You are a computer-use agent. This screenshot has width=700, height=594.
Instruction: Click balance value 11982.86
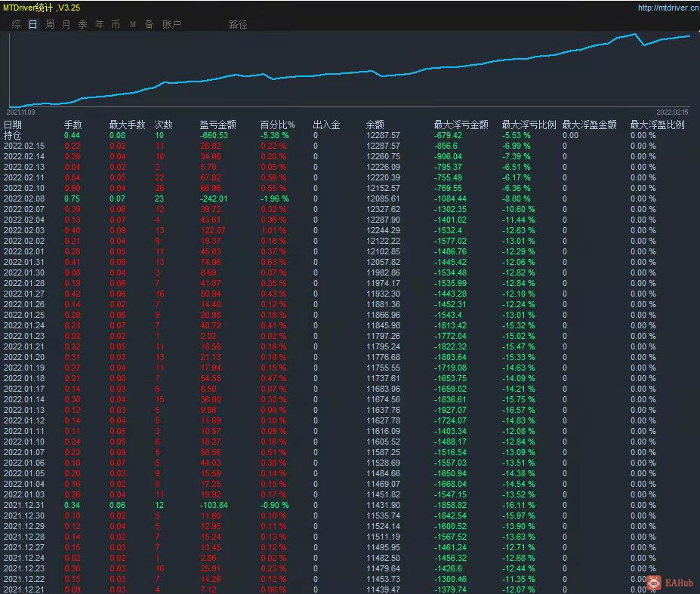[x=383, y=272]
